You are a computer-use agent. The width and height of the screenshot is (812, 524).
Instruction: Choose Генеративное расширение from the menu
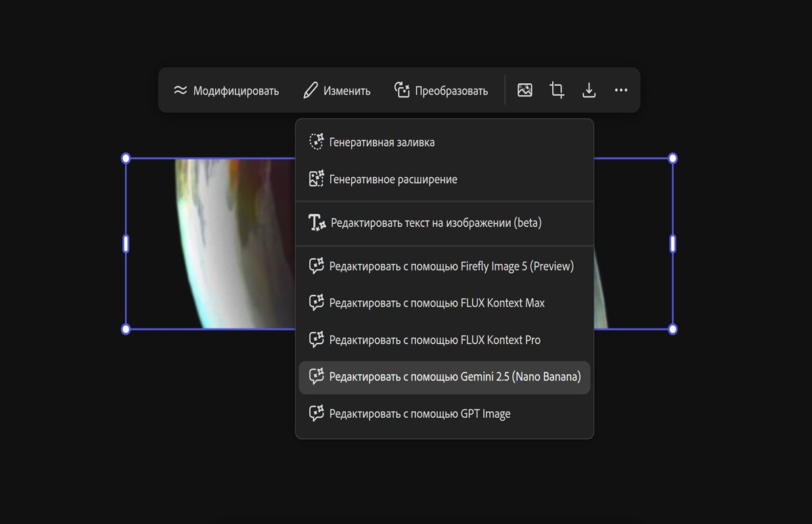(x=445, y=179)
